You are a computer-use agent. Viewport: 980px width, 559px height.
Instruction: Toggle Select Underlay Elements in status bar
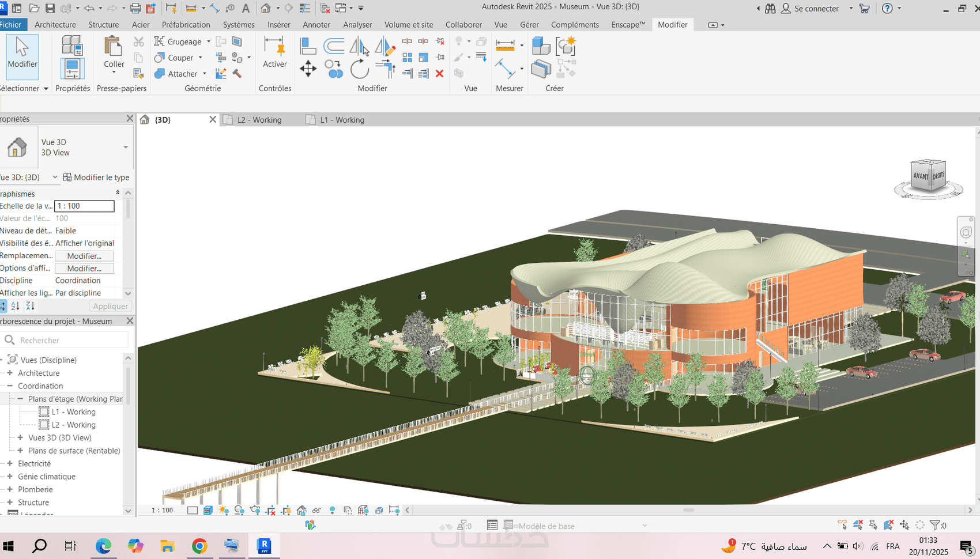click(858, 525)
